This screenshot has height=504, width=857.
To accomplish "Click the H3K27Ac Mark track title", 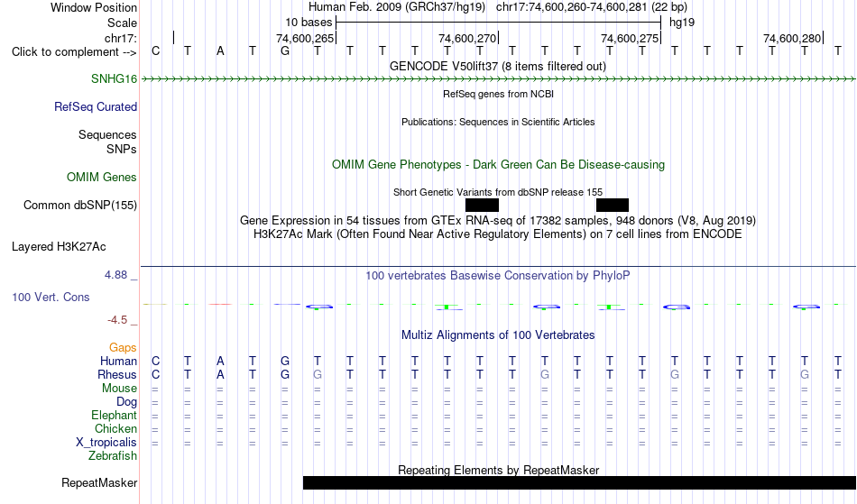I will [x=497, y=234].
